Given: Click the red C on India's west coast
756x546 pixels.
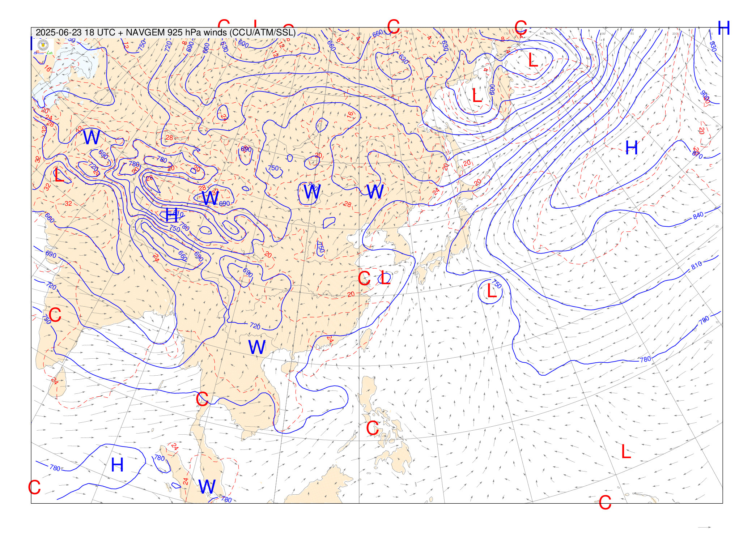Looking at the screenshot, I should click(55, 315).
